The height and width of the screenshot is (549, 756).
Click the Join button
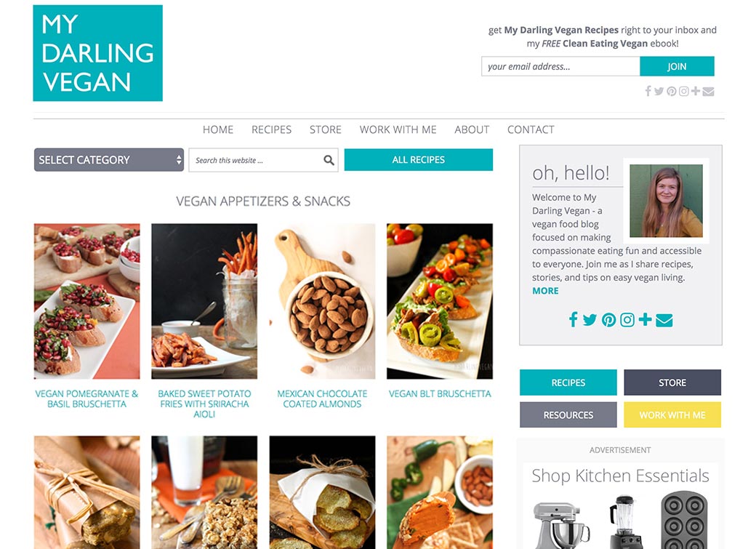(x=677, y=67)
